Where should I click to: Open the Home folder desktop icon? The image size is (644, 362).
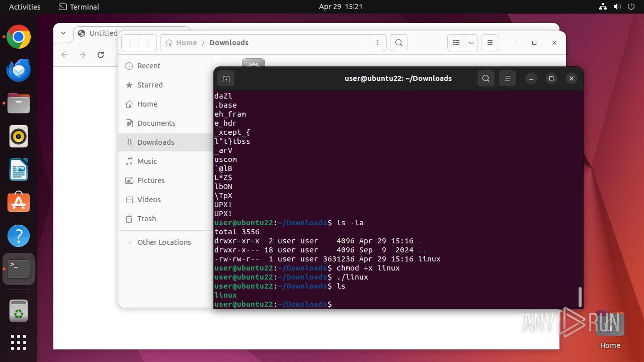pyautogui.click(x=610, y=330)
